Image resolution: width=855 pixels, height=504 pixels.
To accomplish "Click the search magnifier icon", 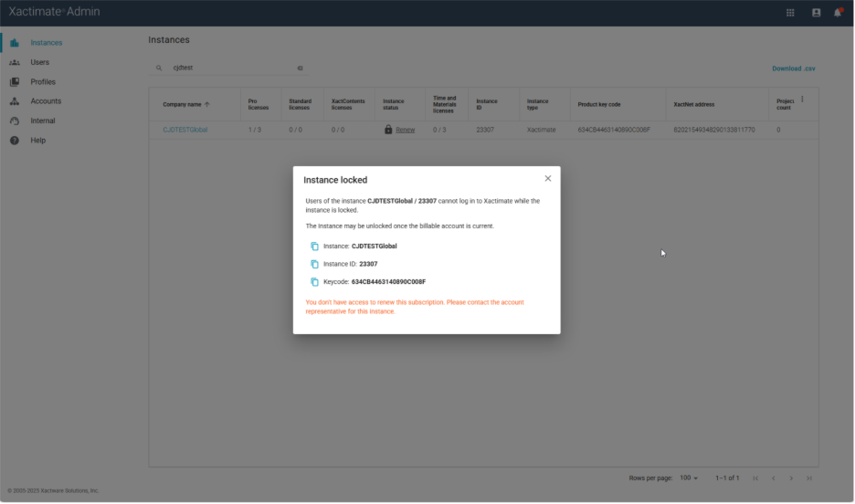I will tap(159, 68).
